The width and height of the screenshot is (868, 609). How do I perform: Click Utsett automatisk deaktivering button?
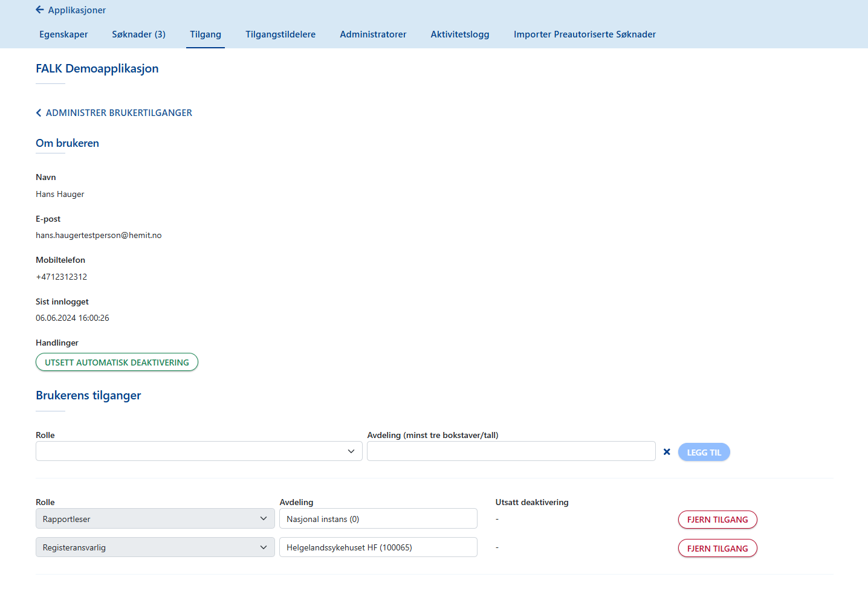[x=117, y=362]
